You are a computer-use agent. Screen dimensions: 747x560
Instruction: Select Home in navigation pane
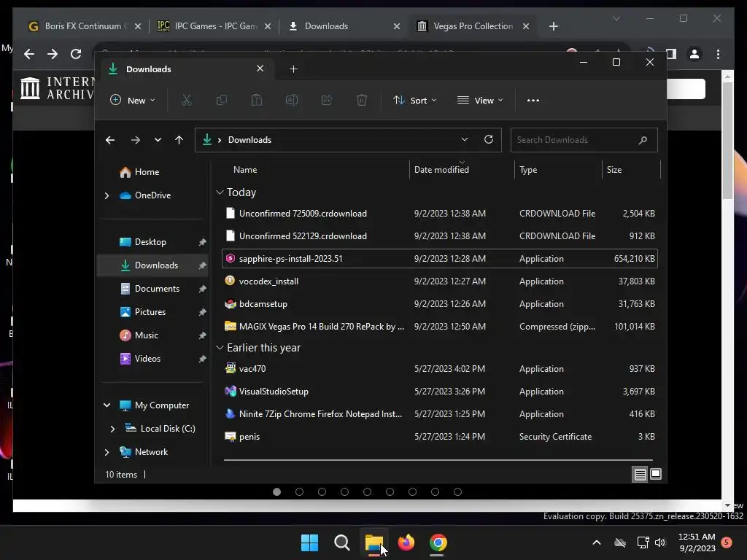click(147, 172)
